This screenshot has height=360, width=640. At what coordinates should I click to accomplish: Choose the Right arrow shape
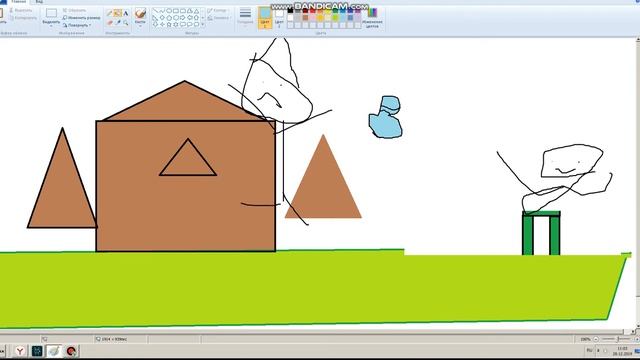click(183, 18)
